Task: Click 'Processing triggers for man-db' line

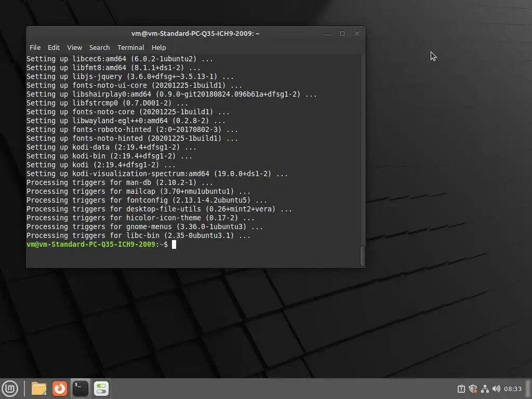Action: coord(120,182)
